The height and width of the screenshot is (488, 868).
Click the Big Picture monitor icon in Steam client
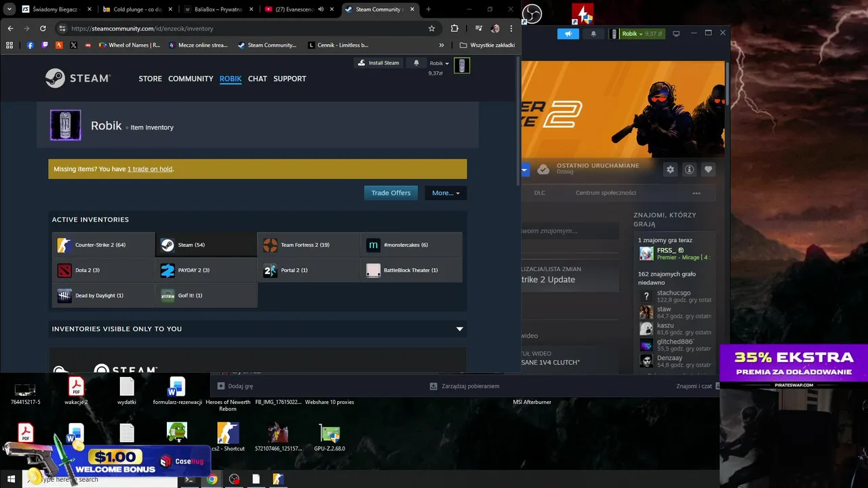(676, 33)
